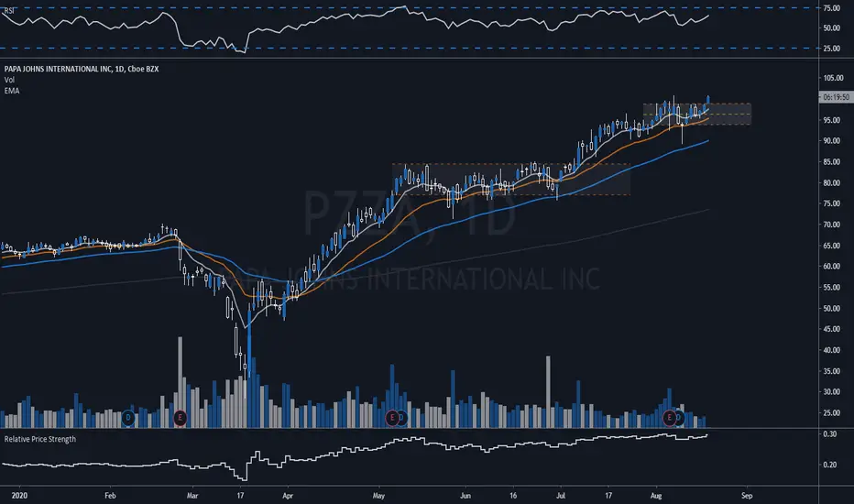Click the 45.00 price scale label
The image size is (854, 504).
(831, 329)
